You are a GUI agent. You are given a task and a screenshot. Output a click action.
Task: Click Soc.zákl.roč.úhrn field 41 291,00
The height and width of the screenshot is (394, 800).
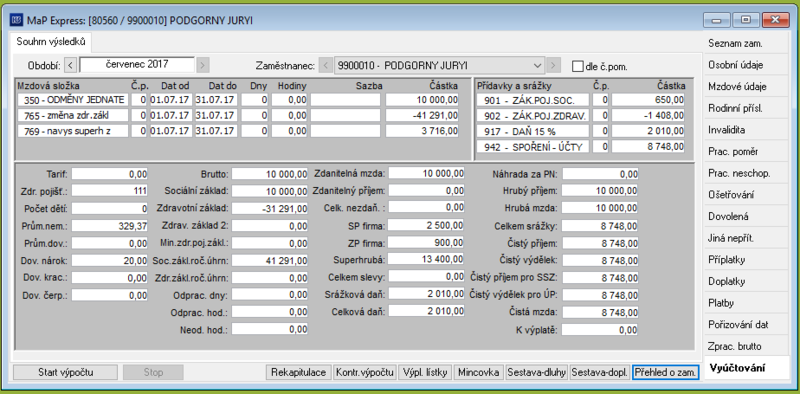tap(270, 261)
